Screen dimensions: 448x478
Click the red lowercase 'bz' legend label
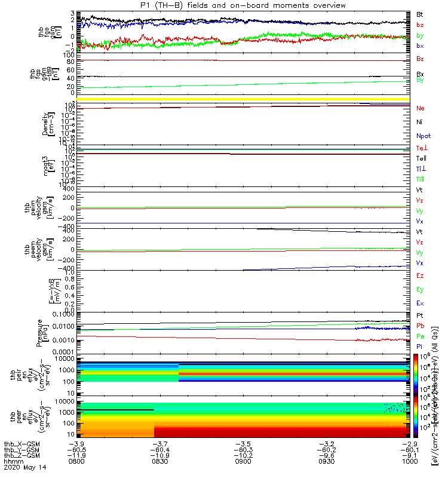[x=420, y=25]
